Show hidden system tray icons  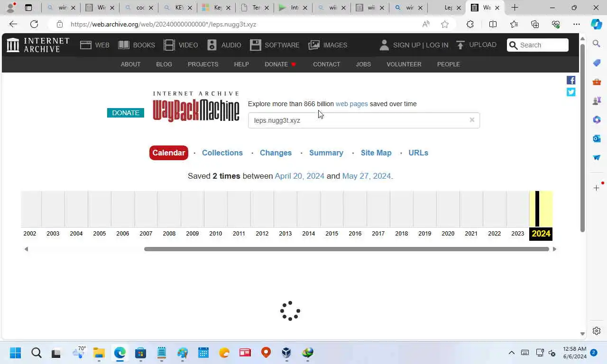(512, 353)
